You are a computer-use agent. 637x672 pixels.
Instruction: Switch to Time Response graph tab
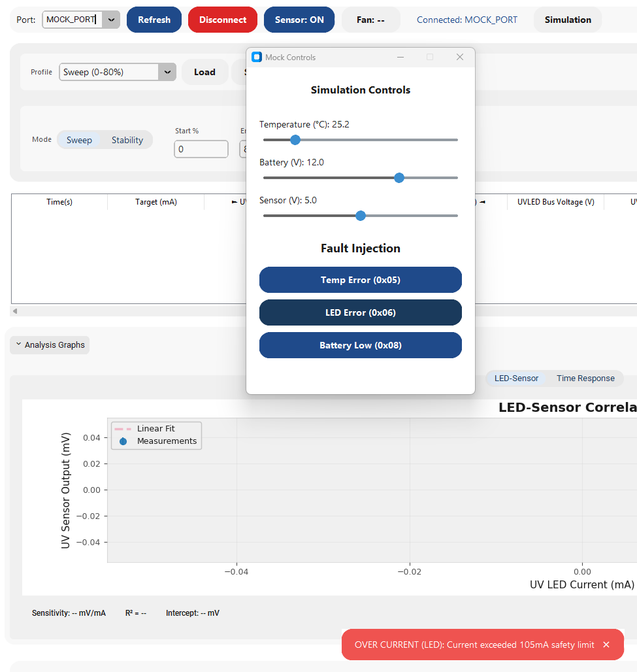coord(585,378)
